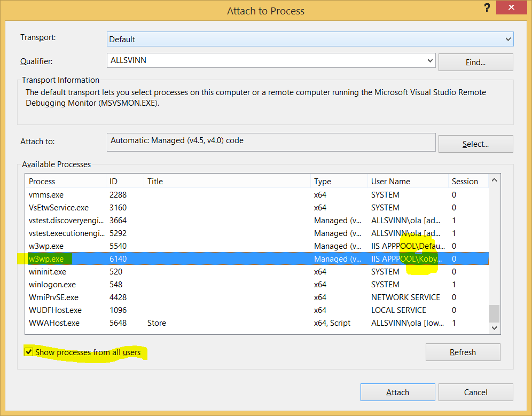
Task: Open the Transport dropdown showing Default
Action: (x=310, y=39)
